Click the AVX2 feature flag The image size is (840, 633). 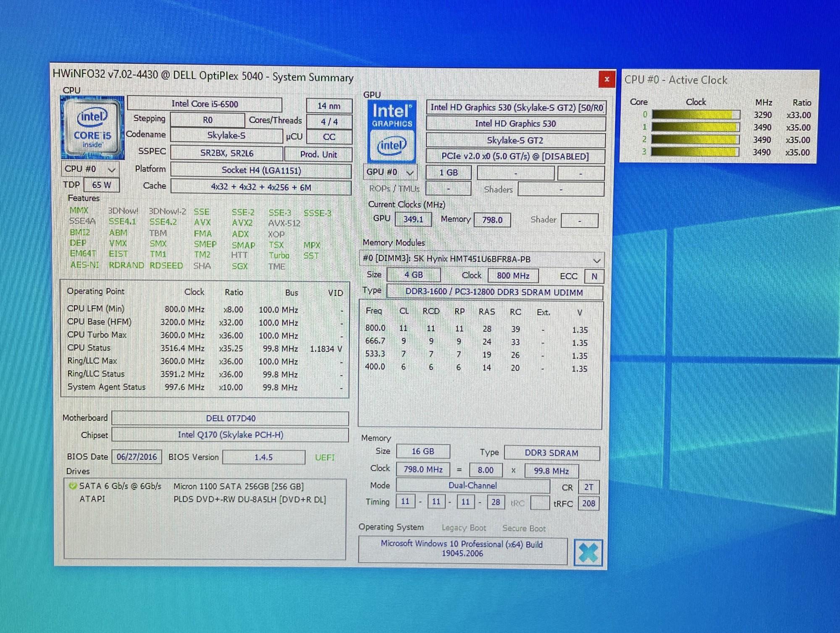tap(242, 223)
